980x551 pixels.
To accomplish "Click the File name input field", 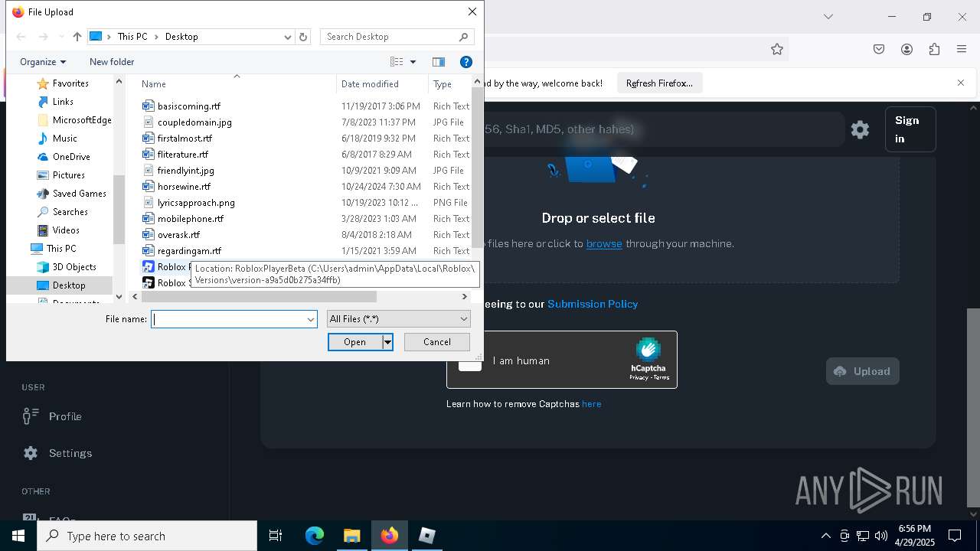I will tap(228, 319).
